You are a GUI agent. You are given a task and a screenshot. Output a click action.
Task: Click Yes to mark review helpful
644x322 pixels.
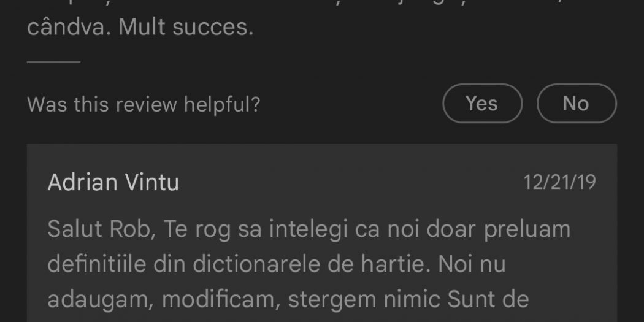pyautogui.click(x=482, y=104)
